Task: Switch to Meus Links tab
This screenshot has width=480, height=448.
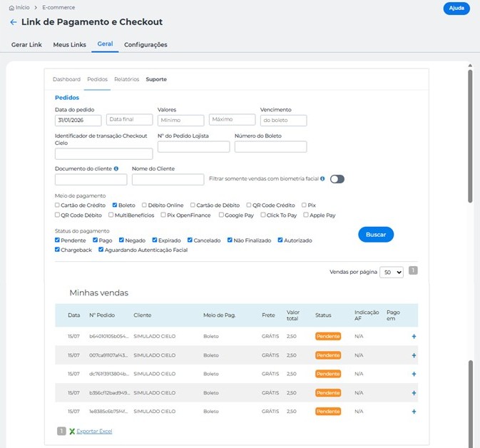Action: [x=69, y=45]
